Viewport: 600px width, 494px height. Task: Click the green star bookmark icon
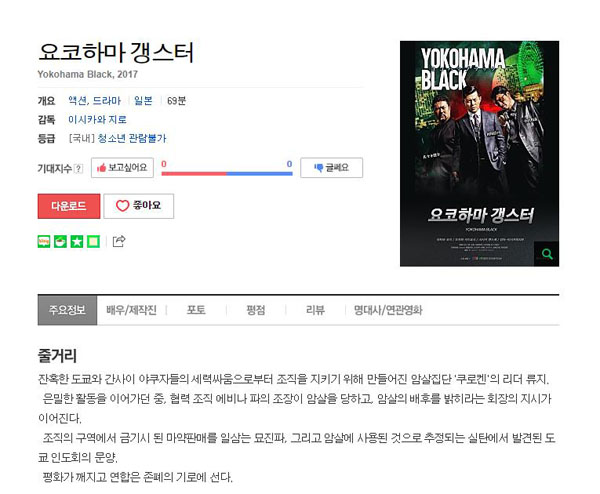77,241
